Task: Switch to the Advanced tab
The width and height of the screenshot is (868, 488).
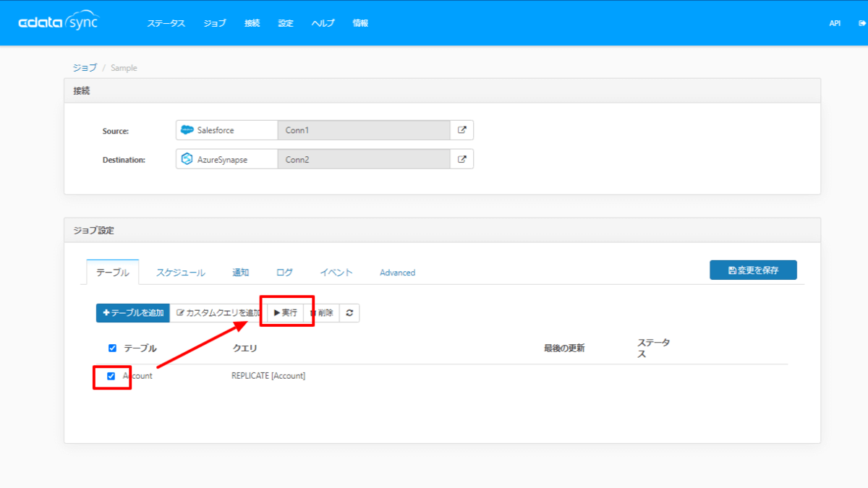Action: pyautogui.click(x=397, y=273)
